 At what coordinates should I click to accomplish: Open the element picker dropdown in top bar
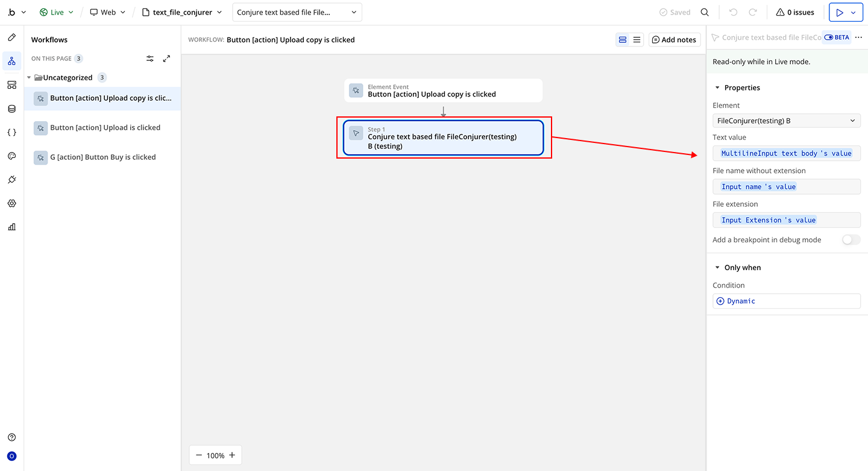297,12
